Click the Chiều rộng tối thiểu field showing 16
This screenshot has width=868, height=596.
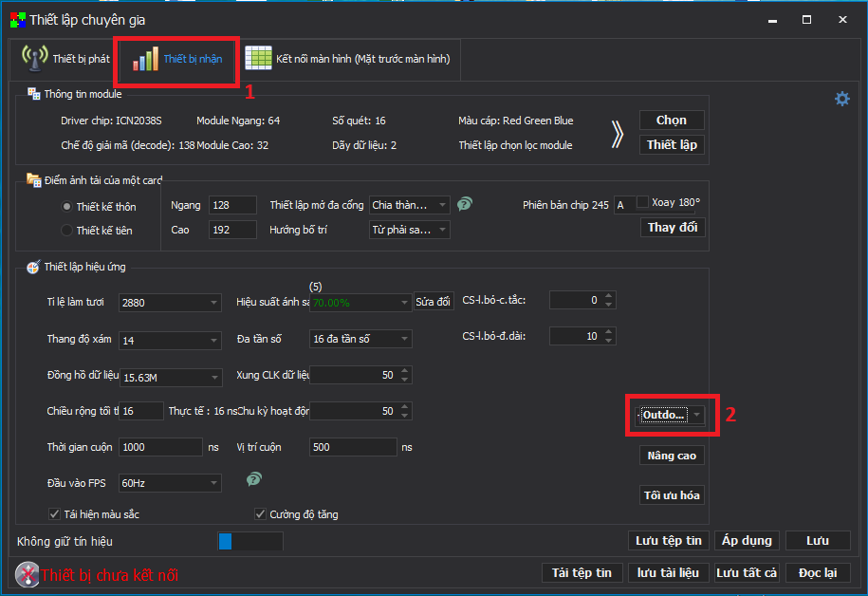tap(141, 411)
